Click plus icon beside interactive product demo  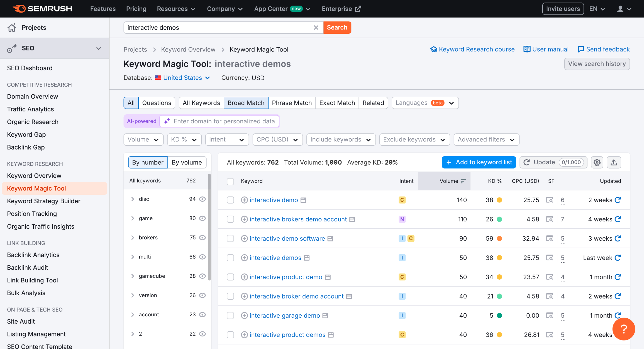click(x=244, y=277)
